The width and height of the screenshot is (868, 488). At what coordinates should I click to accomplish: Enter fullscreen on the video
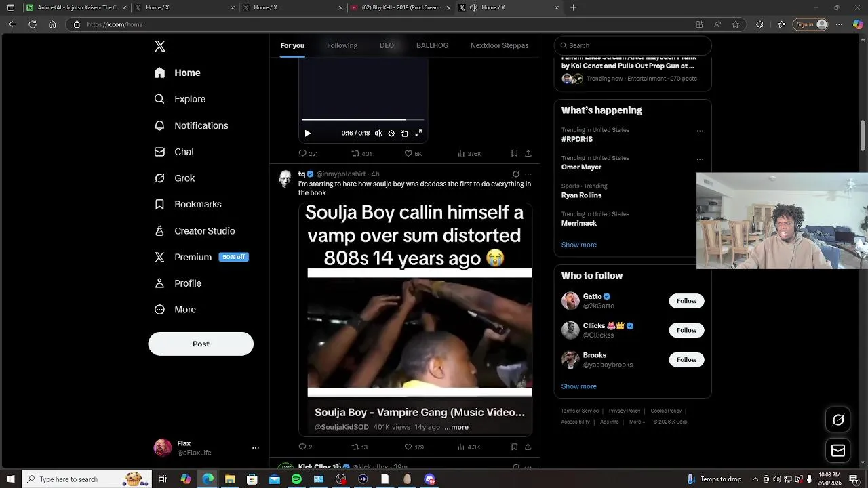tap(418, 134)
